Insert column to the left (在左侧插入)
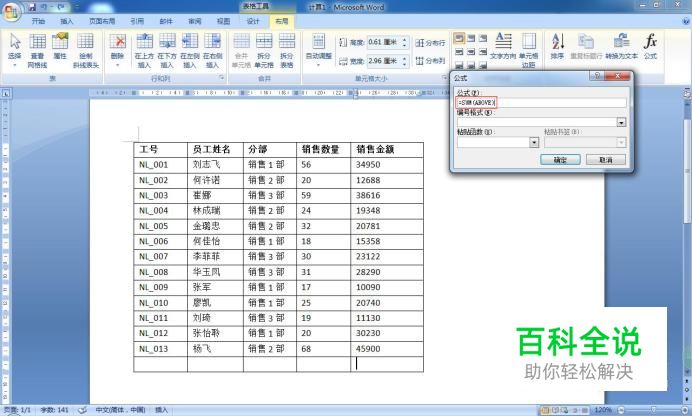The height and width of the screenshot is (416, 692). point(190,50)
